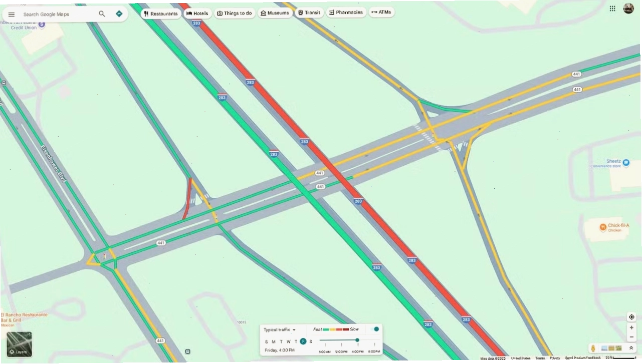This screenshot has width=642, height=364.
Task: Click Send Product Feedback link
Action: (583, 358)
